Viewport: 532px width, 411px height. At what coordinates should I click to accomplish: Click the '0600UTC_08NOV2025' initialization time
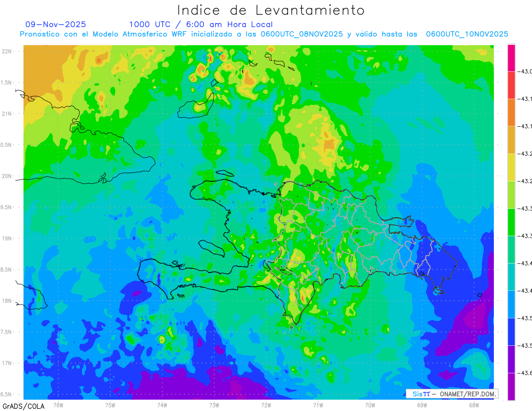(301, 34)
